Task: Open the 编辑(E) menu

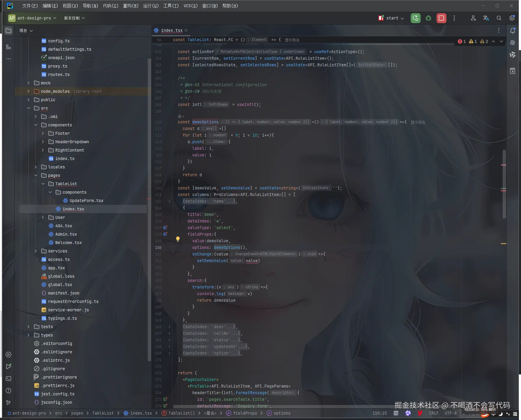Action: point(50,6)
